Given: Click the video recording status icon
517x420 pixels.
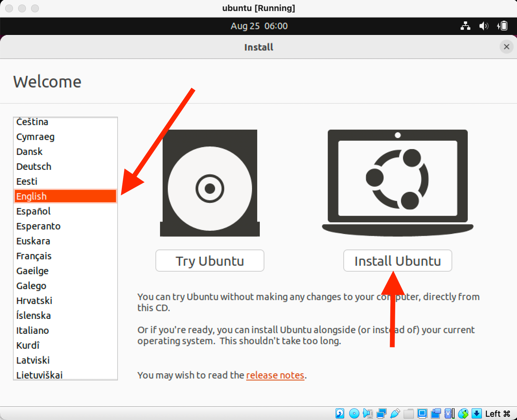Looking at the screenshot, I should pyautogui.click(x=436, y=414).
